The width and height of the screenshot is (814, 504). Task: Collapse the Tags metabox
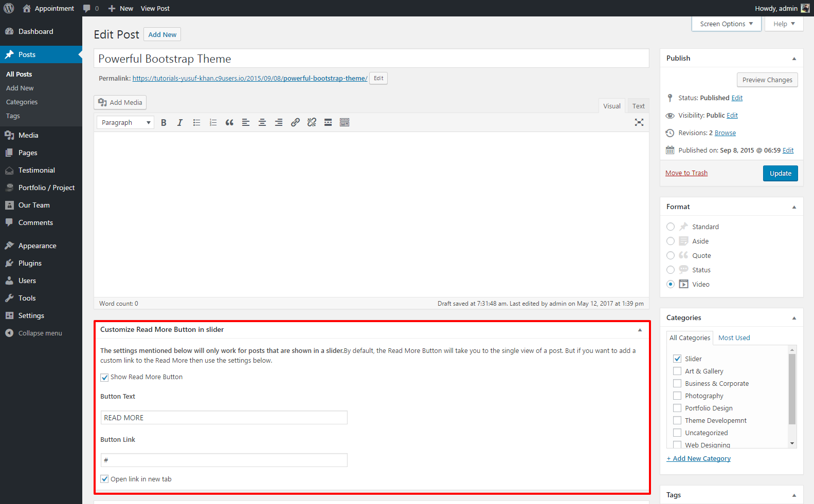coord(794,495)
